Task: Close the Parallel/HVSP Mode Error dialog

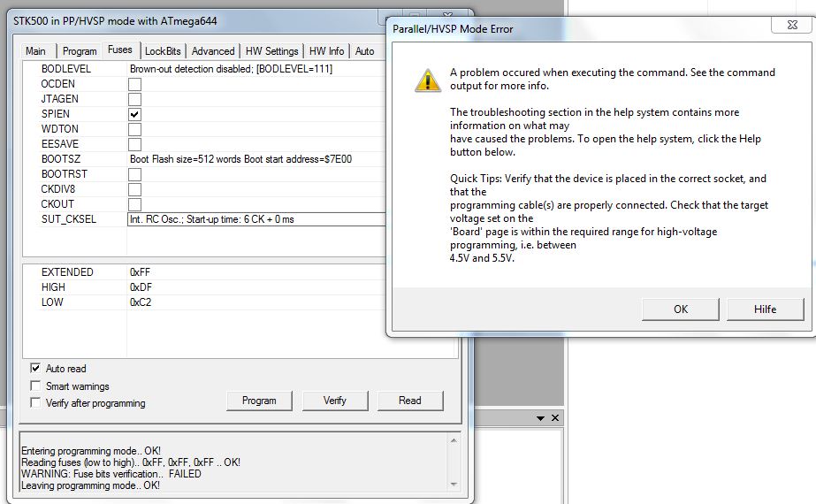Action: (792, 25)
